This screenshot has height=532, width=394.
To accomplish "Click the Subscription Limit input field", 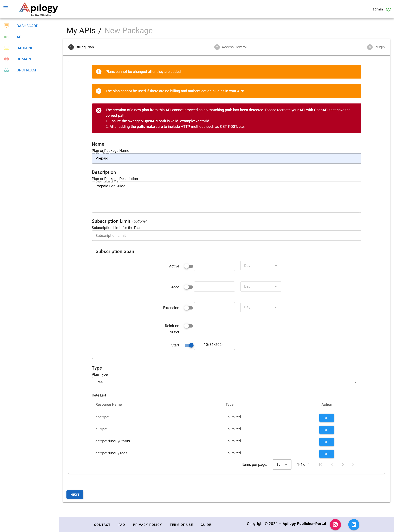I will tap(226, 236).
